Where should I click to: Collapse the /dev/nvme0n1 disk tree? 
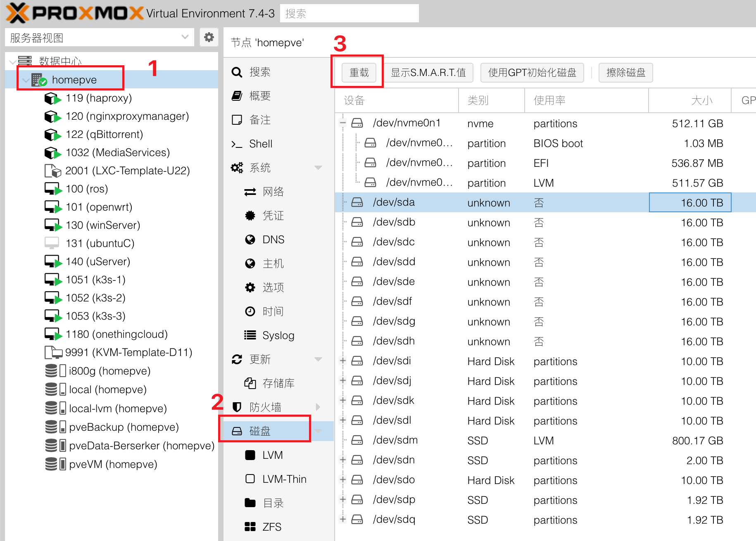click(x=342, y=123)
